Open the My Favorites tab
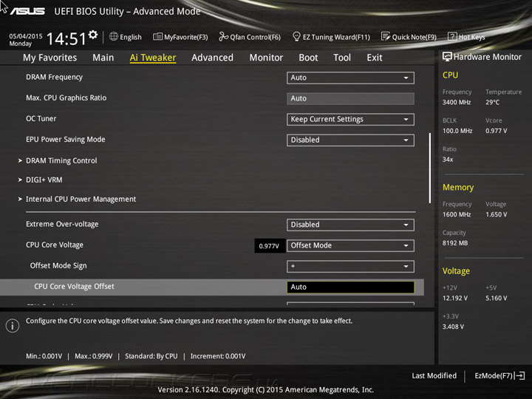532x399 pixels. click(50, 58)
